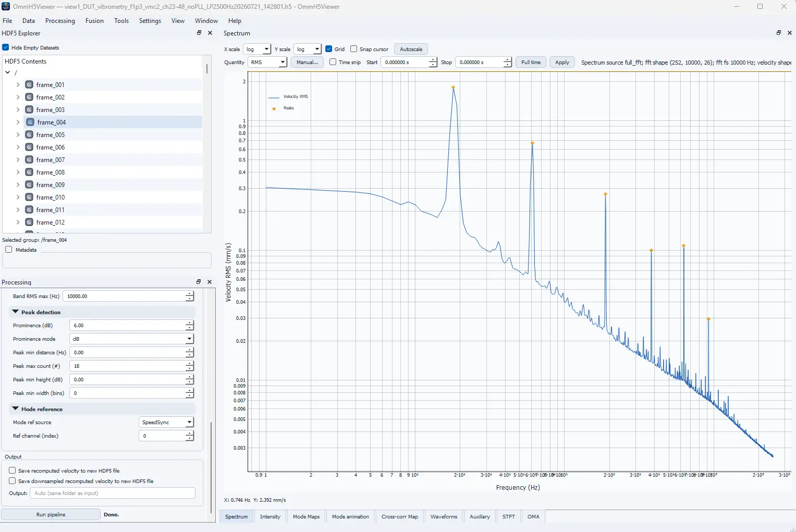Enable Snap cursor checkbox

[354, 49]
